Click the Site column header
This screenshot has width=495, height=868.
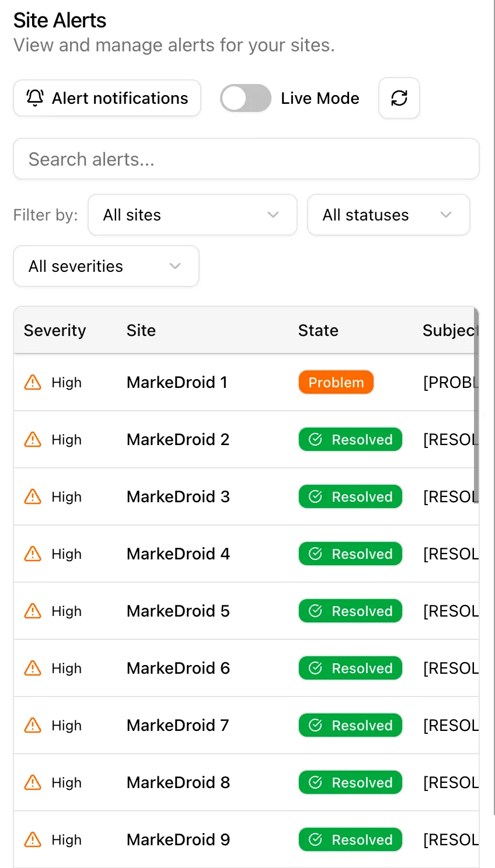(141, 330)
